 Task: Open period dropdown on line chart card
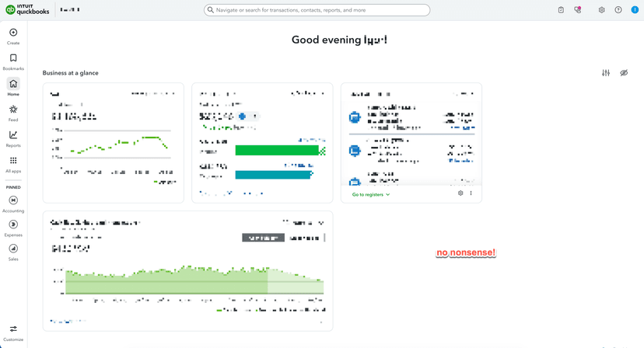pos(153,93)
